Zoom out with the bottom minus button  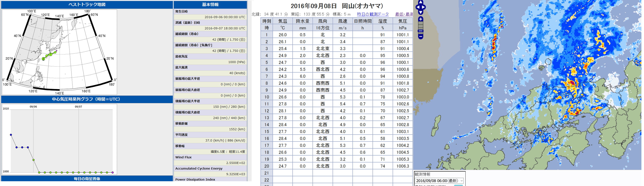coord(421,37)
